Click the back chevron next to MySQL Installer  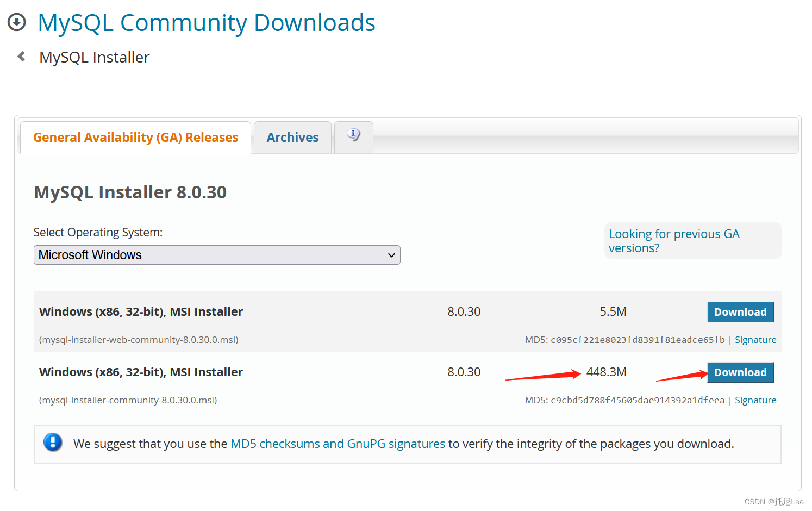tap(20, 56)
